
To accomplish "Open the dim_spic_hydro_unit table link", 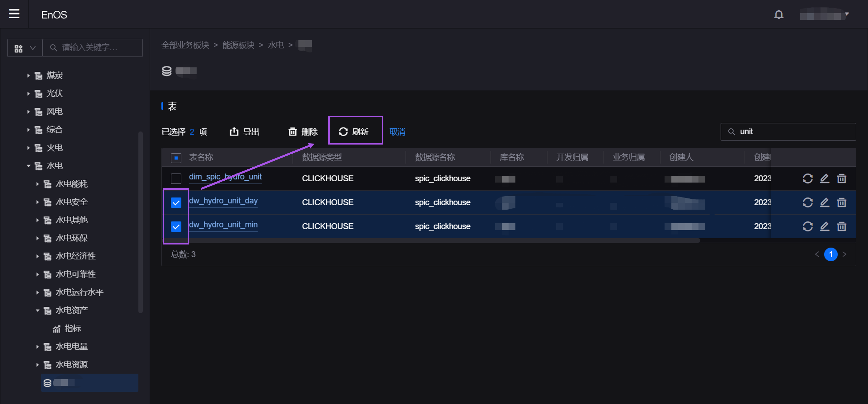I will coord(225,177).
